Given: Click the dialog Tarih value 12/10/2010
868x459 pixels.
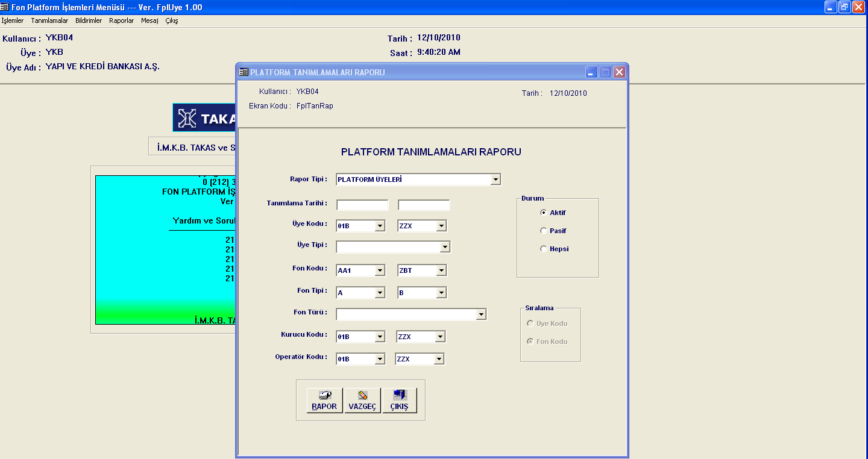Looking at the screenshot, I should click(568, 93).
